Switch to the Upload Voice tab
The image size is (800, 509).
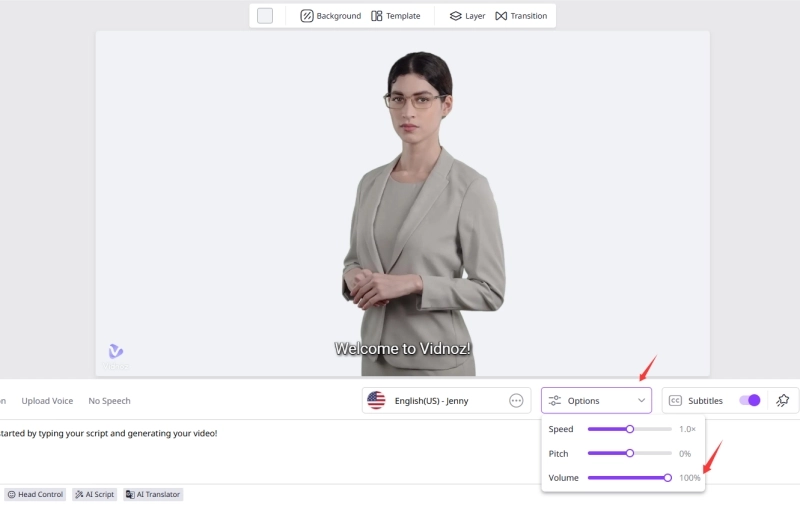point(47,401)
